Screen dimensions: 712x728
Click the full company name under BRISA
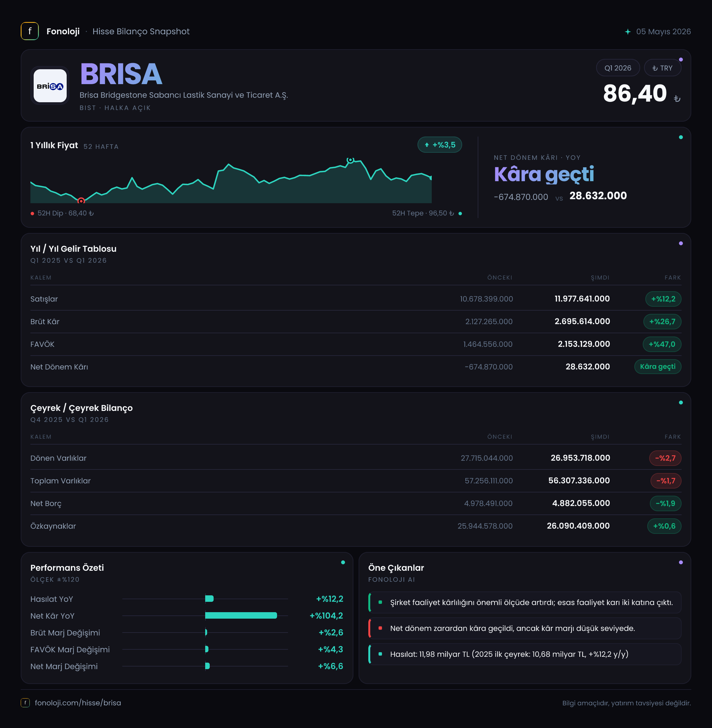coord(184,95)
